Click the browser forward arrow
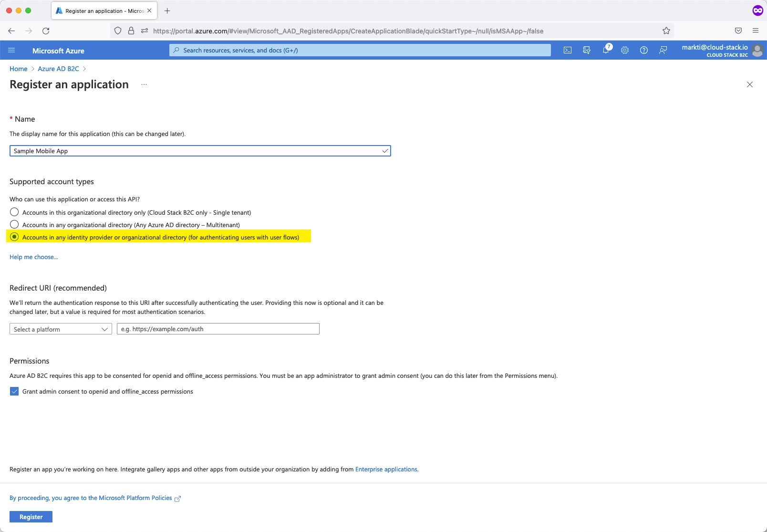767x532 pixels. [29, 31]
